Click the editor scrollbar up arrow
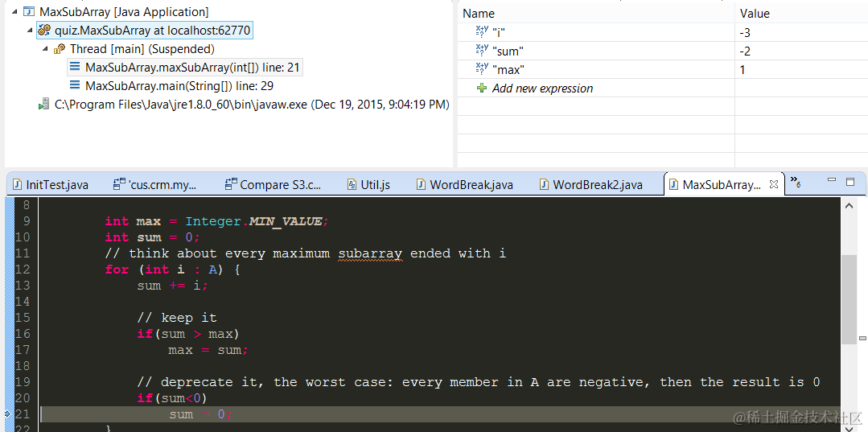 (x=849, y=205)
